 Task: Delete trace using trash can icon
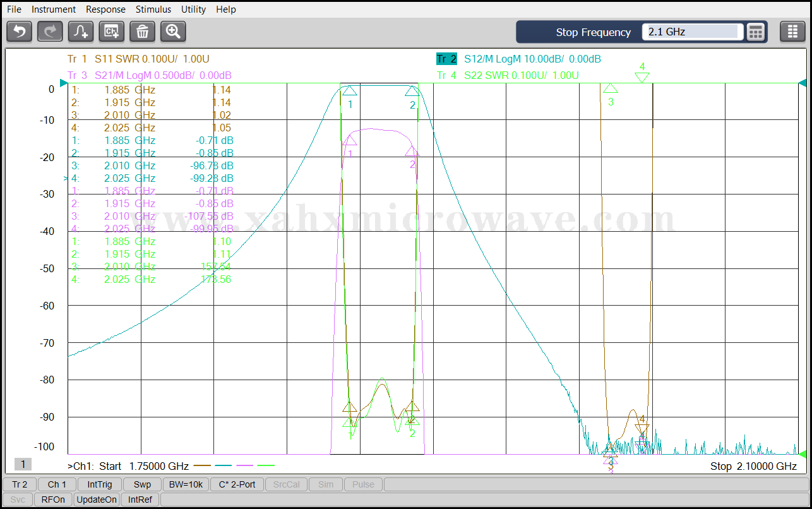(142, 32)
